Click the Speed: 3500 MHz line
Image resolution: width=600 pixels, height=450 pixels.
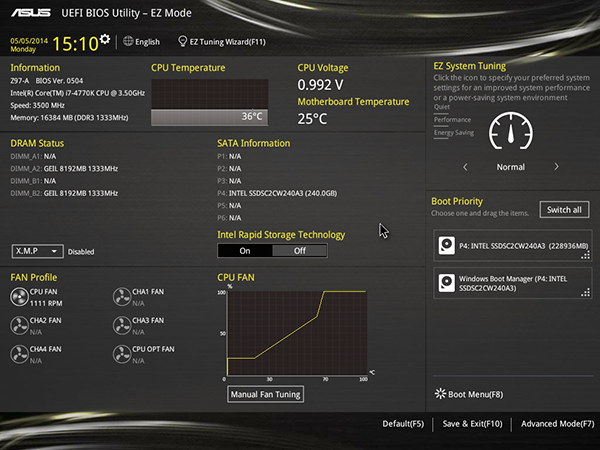click(x=38, y=105)
